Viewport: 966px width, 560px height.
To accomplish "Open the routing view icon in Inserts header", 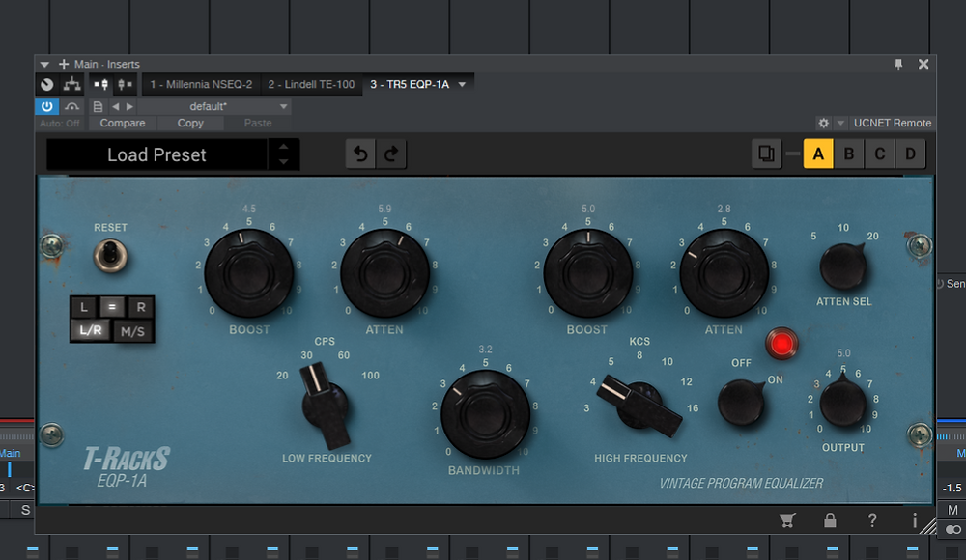I will 72,84.
